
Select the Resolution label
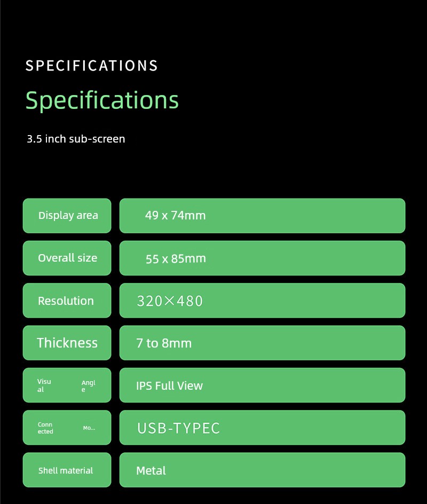pyautogui.click(x=66, y=301)
